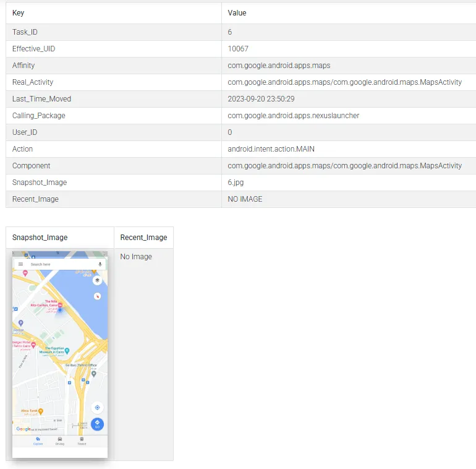Image resolution: width=476 pixels, height=469 pixels.
Task: Click the blue current location dot
Action: pos(60,310)
